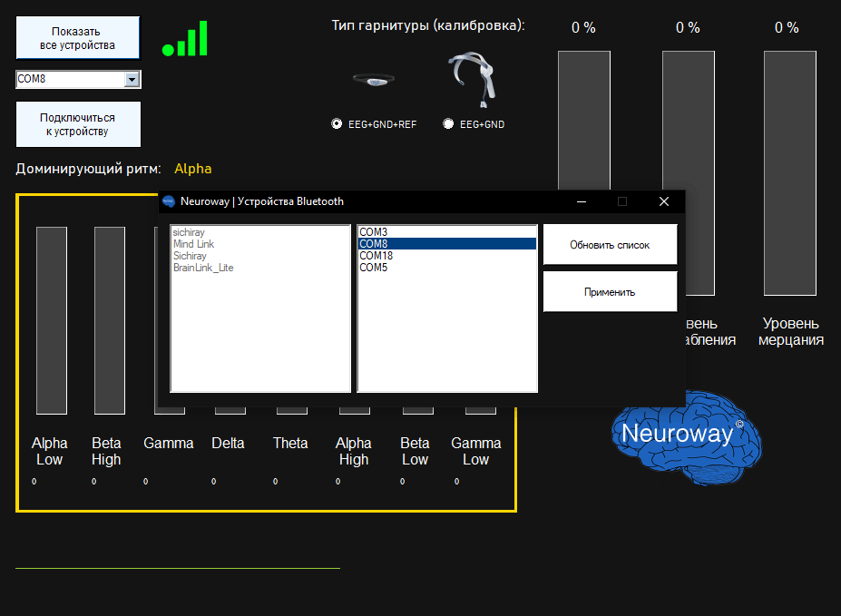The width and height of the screenshot is (841, 616).
Task: Click the Neuroway dialog title icon
Action: [x=169, y=201]
